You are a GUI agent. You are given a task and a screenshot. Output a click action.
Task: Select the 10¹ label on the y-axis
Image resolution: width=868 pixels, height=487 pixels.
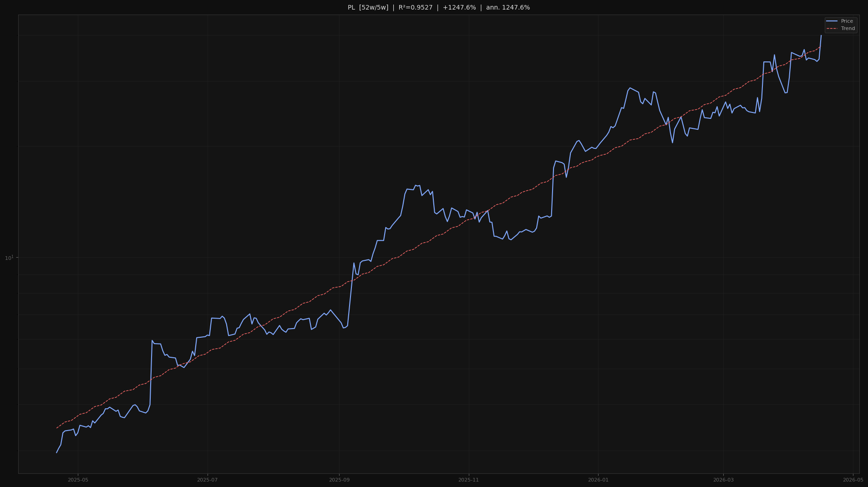coord(9,257)
